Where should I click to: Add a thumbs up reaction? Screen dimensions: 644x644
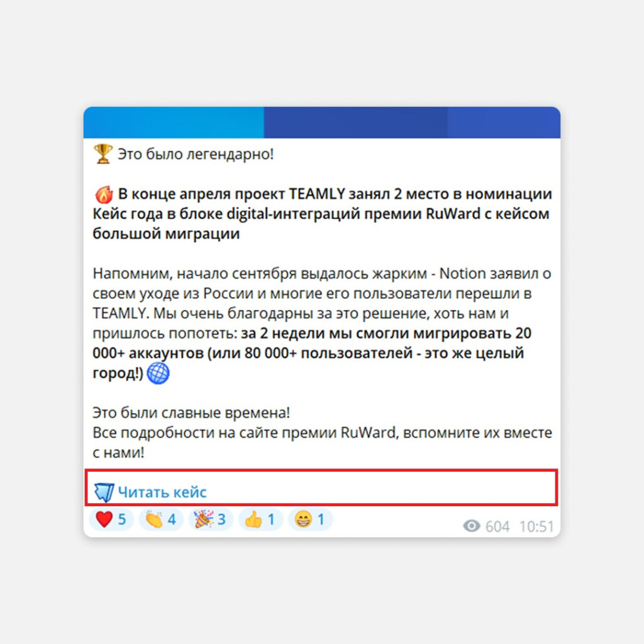click(260, 519)
